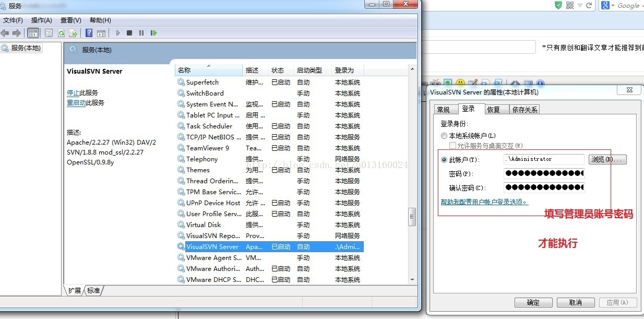
Task: Select the 此帐户 radio button
Action: pos(444,159)
